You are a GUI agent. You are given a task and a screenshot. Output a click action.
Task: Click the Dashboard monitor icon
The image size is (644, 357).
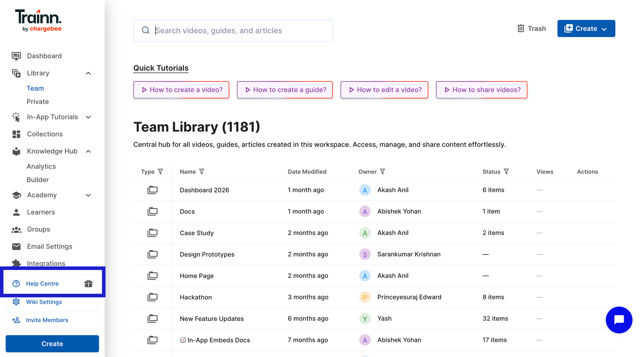point(16,56)
